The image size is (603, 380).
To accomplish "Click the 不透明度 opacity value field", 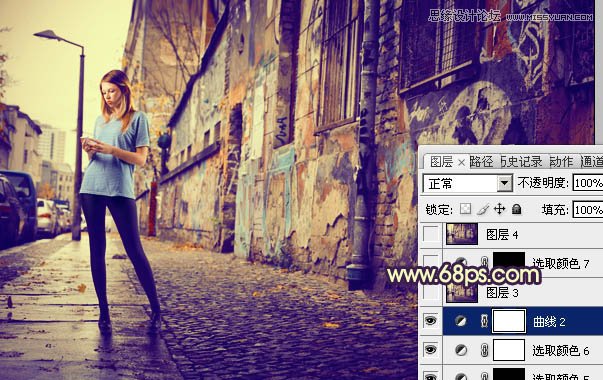I will [588, 183].
